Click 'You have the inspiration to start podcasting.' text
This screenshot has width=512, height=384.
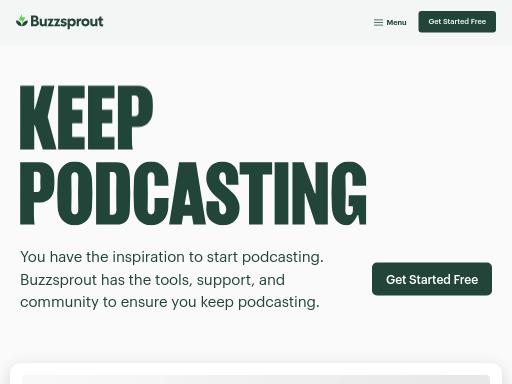pos(172,257)
